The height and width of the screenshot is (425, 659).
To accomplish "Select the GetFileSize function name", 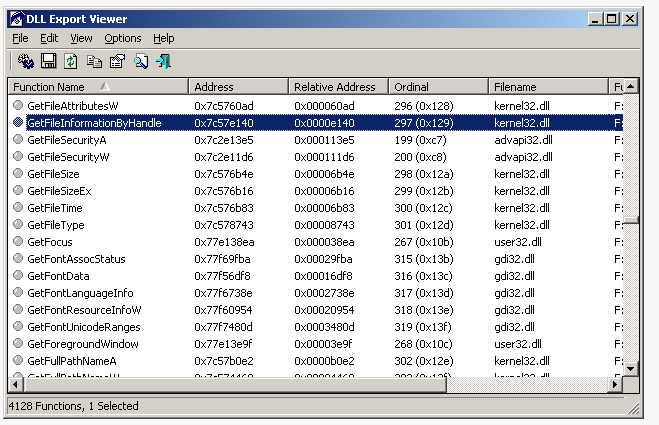I will point(53,174).
